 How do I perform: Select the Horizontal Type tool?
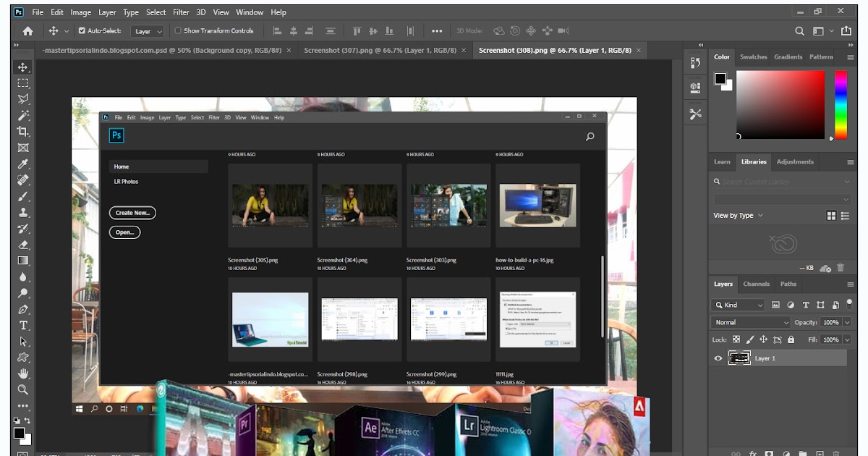(23, 325)
